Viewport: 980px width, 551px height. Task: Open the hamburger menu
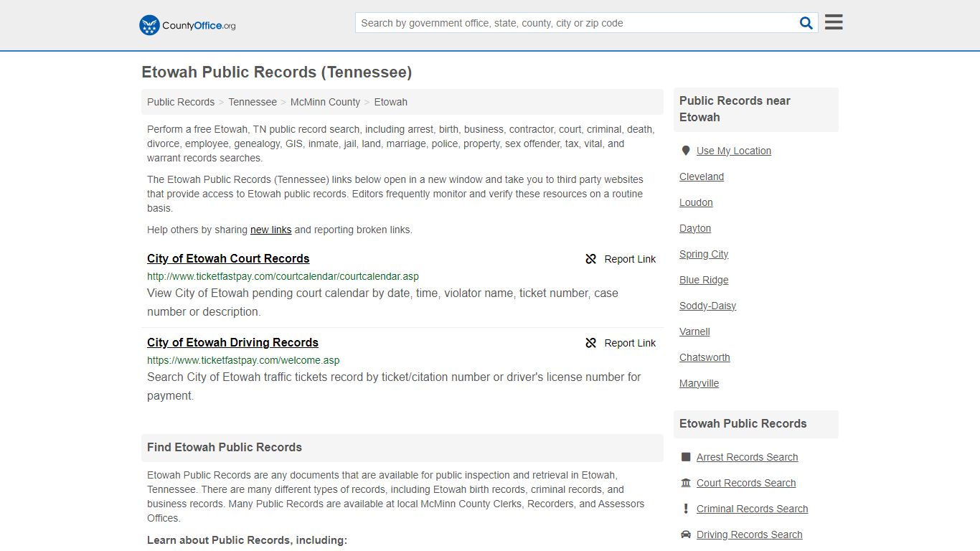pos(834,22)
